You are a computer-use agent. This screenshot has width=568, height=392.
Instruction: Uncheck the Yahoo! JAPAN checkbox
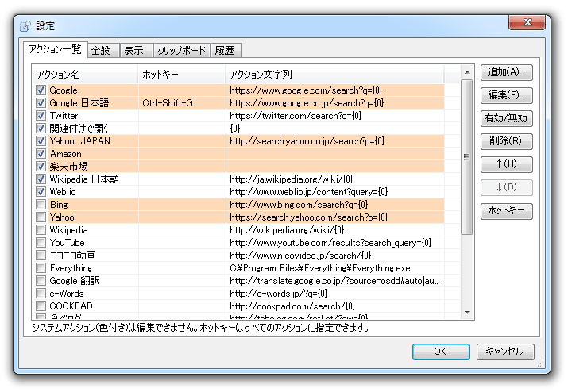coord(41,140)
